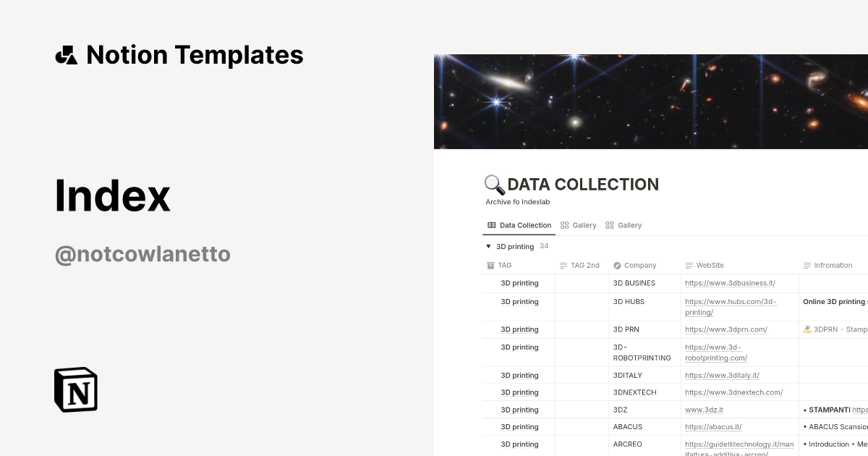Click the Notion logo icon
The width and height of the screenshot is (868, 456).
pos(76,389)
